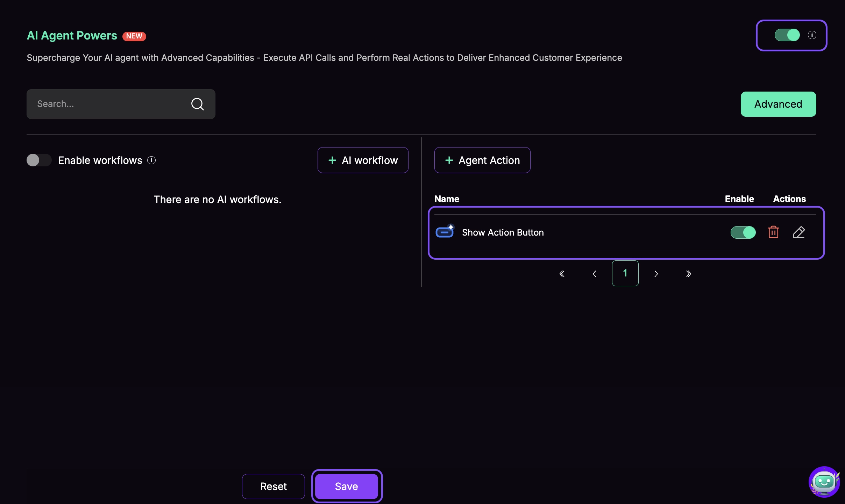Open the chatbot widget in the bottom corner
845x504 pixels.
tap(824, 482)
